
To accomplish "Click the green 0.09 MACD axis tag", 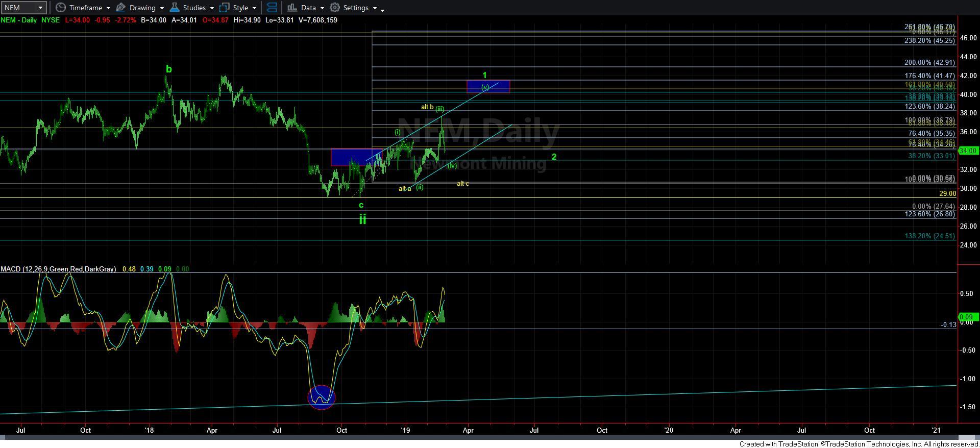I will click(968, 317).
